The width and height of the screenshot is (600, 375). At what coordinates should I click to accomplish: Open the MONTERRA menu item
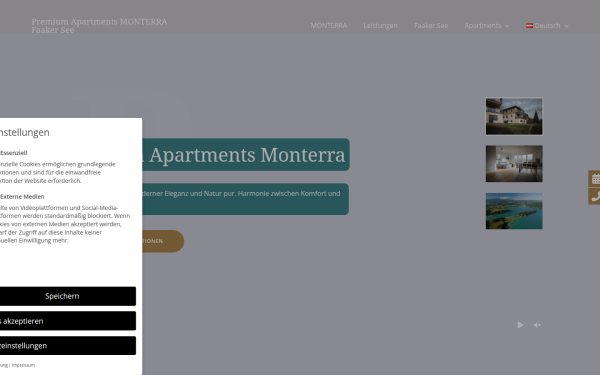pos(328,26)
